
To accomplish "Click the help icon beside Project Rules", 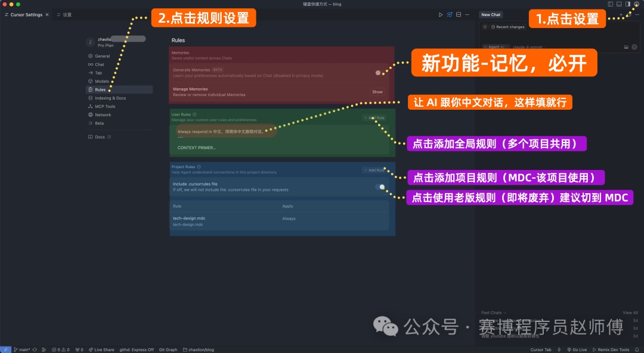I will click(199, 167).
